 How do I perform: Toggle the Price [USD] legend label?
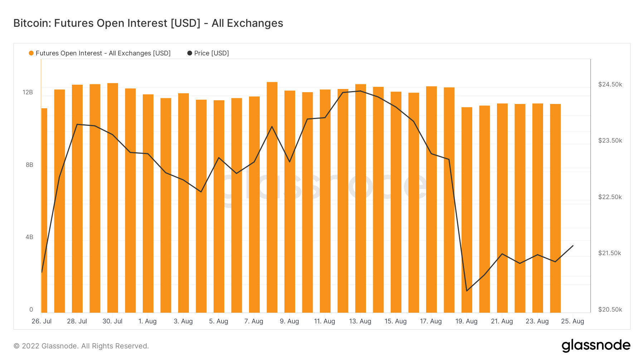tap(211, 53)
